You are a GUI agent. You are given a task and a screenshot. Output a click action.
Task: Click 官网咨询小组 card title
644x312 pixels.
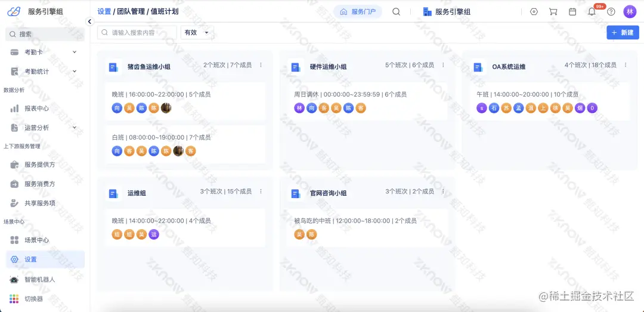pyautogui.click(x=328, y=193)
